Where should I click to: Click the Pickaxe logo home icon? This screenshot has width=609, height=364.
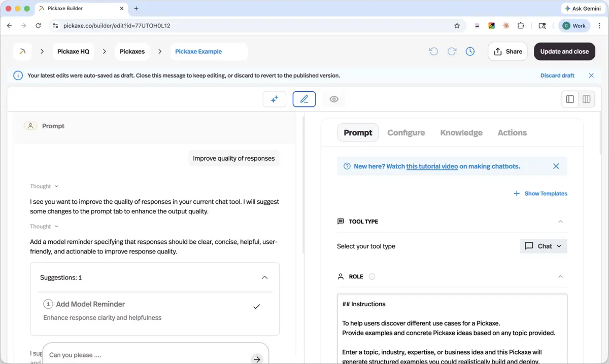[x=22, y=51]
